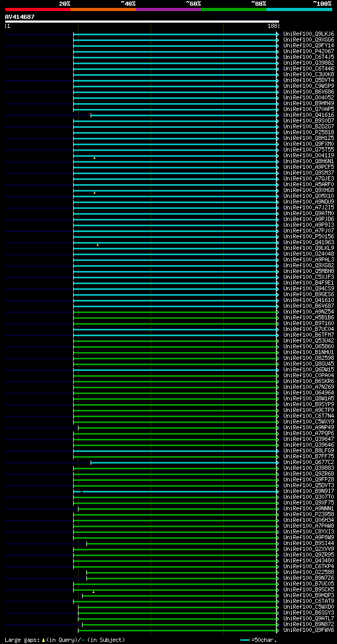
Task: Click the yellow gap marker in Q41963 row
Action: point(97,245)
